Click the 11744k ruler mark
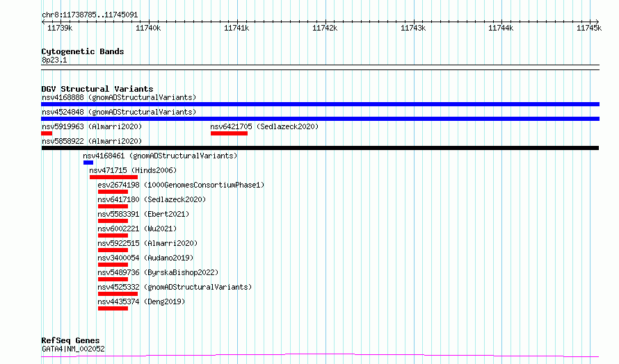 (x=501, y=28)
